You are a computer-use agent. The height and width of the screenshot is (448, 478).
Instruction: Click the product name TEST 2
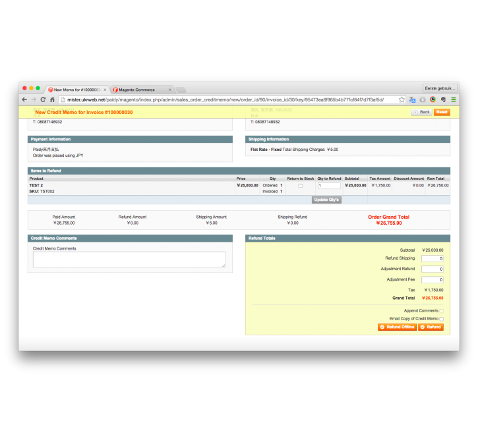[36, 186]
